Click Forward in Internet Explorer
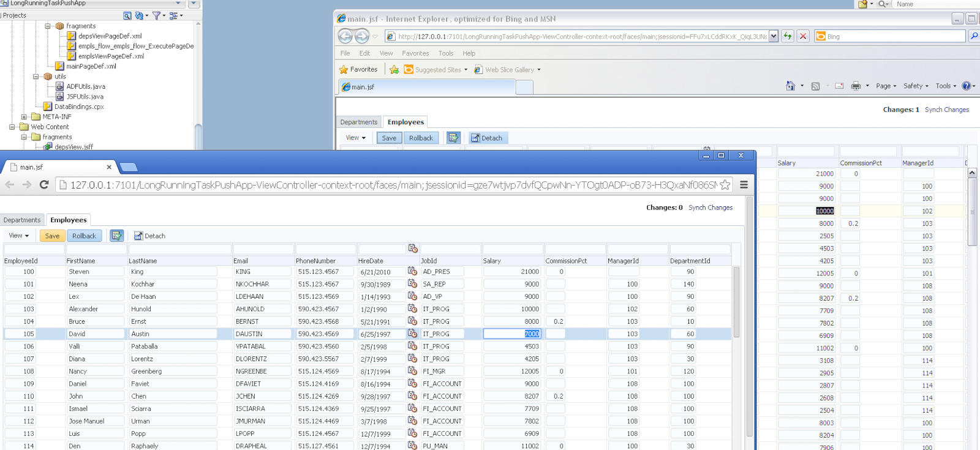The width and height of the screenshot is (980, 450). pyautogui.click(x=362, y=36)
